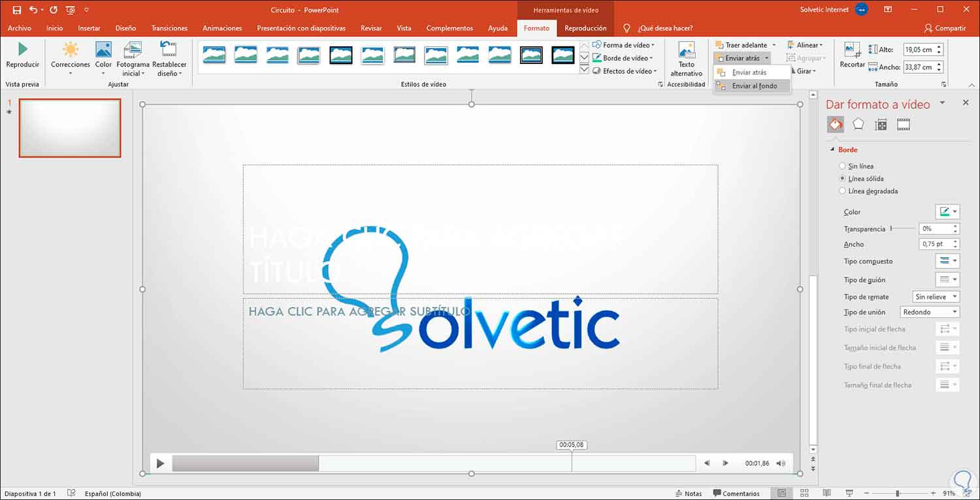Select slide 1 thumbnail
This screenshot has height=500, width=980.
(x=70, y=128)
